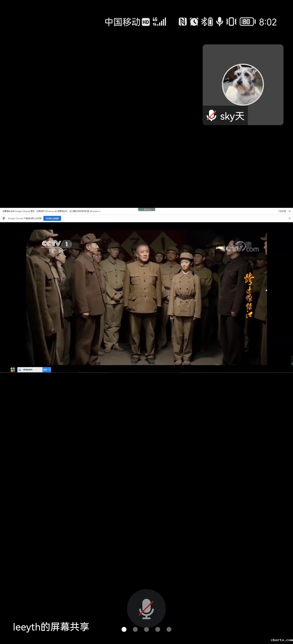Tap sky天's schnauzer avatar thumbnail
Viewport: 293px width, 644px height.
243,84
